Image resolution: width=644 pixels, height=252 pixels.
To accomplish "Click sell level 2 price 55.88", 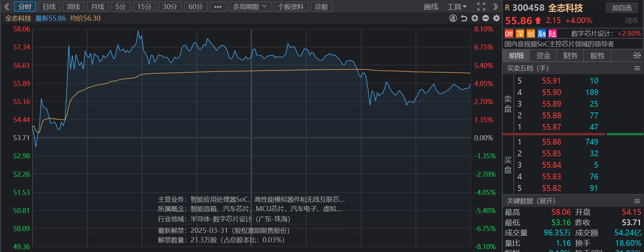I will 551,116.
